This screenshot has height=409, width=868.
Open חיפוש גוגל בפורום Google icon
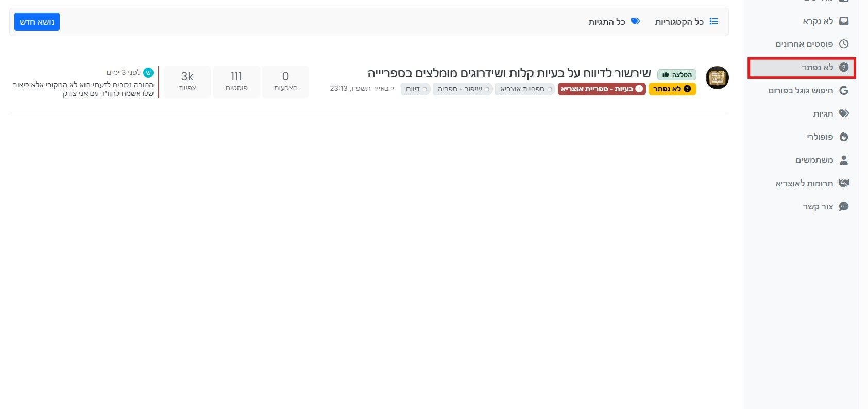(x=843, y=91)
